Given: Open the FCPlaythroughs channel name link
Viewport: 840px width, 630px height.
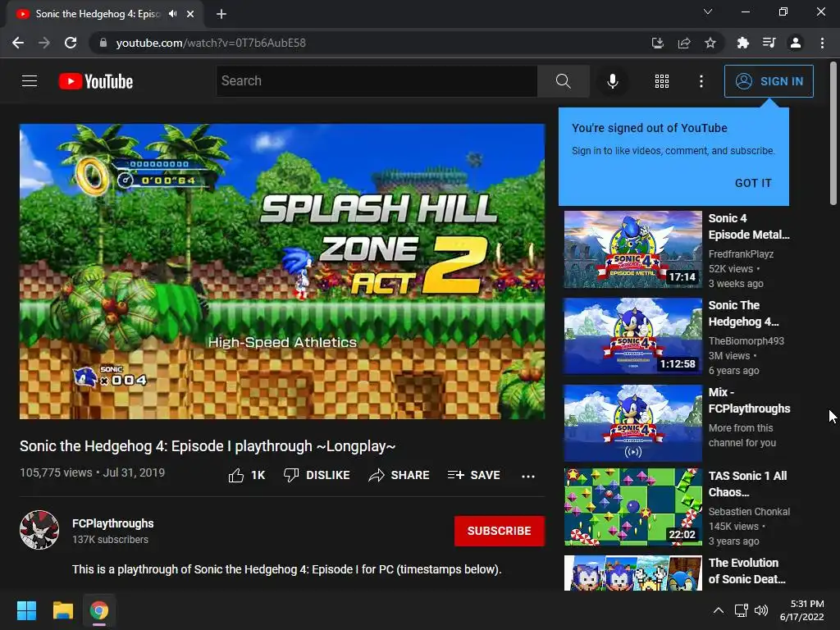Looking at the screenshot, I should click(x=113, y=523).
